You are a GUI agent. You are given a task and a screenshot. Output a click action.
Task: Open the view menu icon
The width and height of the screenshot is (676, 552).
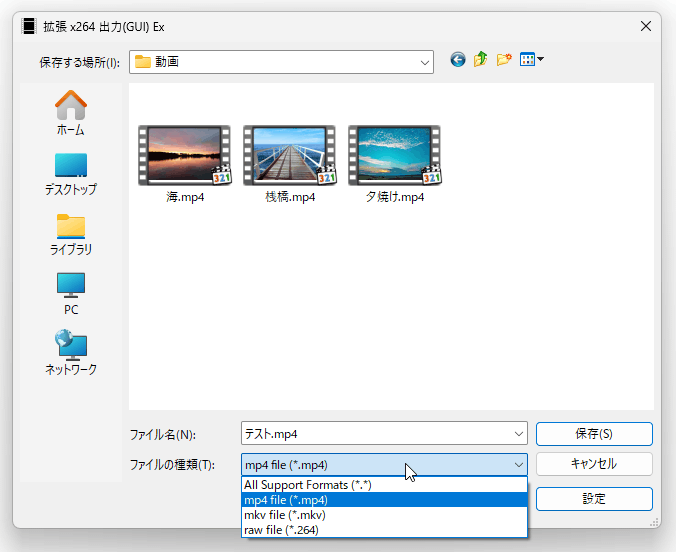(531, 60)
